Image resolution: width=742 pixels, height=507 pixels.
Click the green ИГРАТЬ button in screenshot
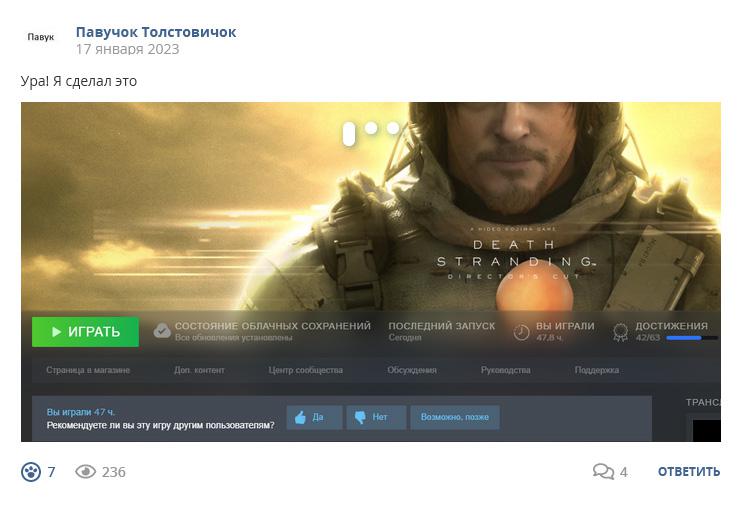[85, 332]
